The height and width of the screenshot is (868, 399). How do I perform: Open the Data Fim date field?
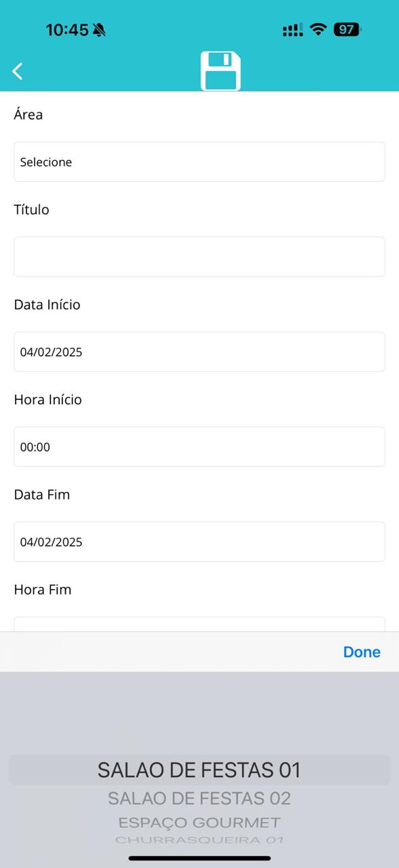(x=199, y=541)
